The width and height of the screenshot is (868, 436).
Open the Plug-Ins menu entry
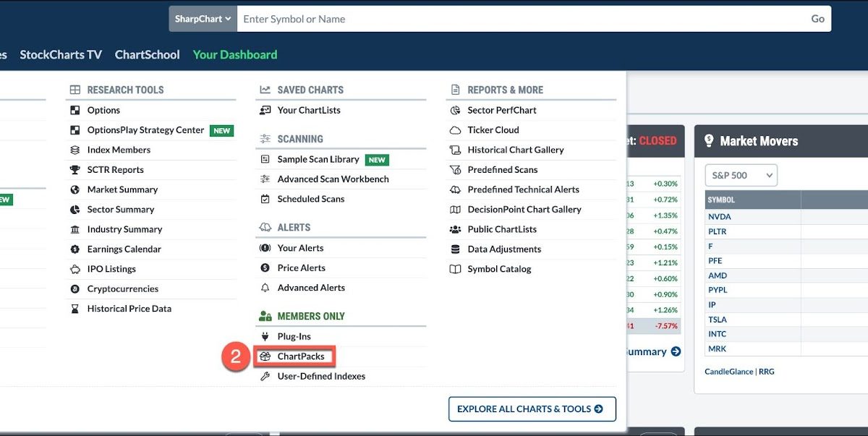click(294, 337)
